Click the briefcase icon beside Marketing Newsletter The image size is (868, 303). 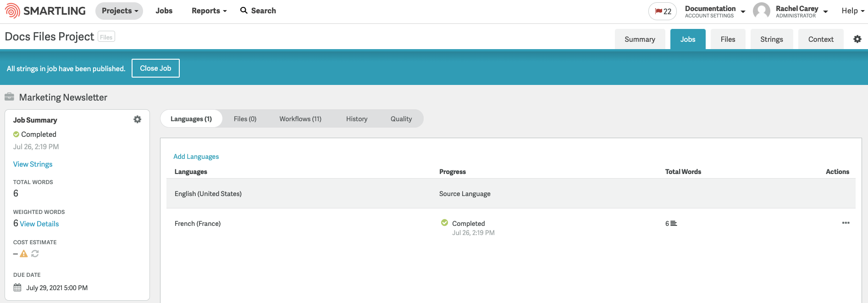point(9,97)
